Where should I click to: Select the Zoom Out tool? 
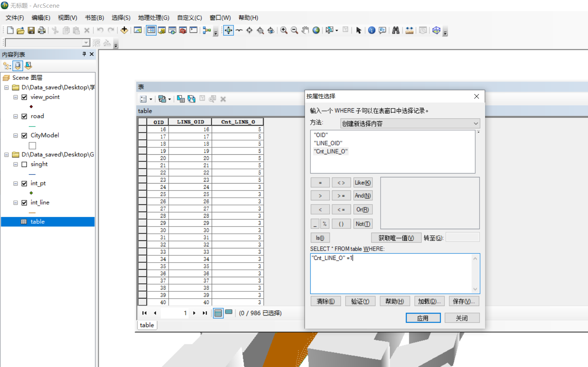(x=295, y=30)
